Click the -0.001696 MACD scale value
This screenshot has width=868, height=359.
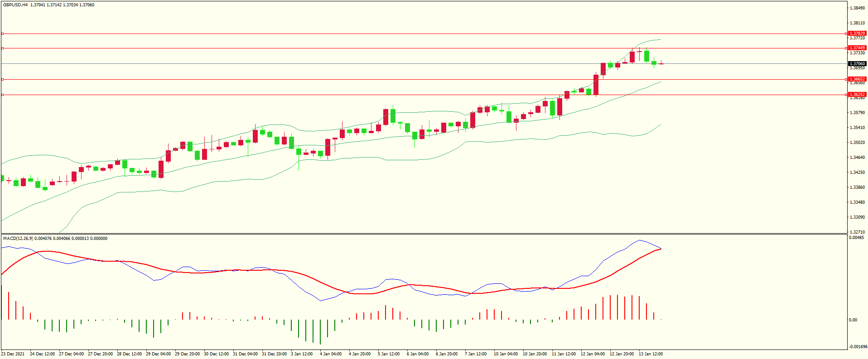point(857,347)
